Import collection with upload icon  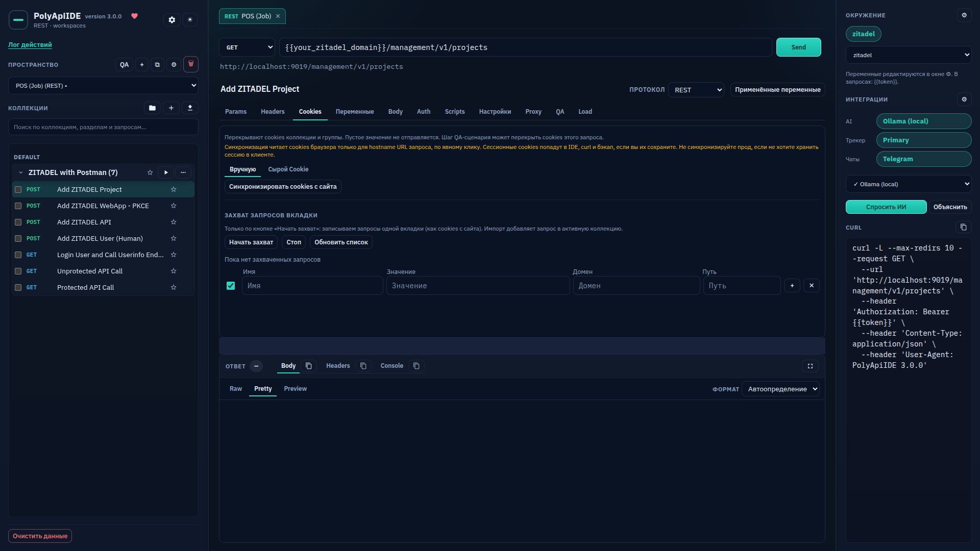click(190, 108)
